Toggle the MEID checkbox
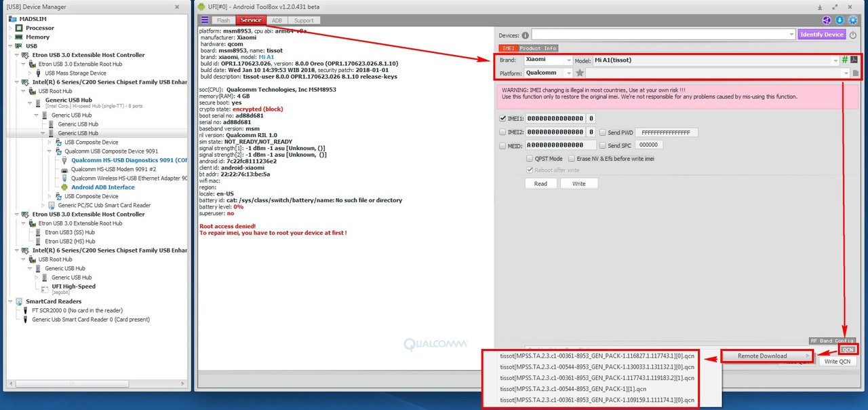This screenshot has height=410, width=868. coord(502,145)
